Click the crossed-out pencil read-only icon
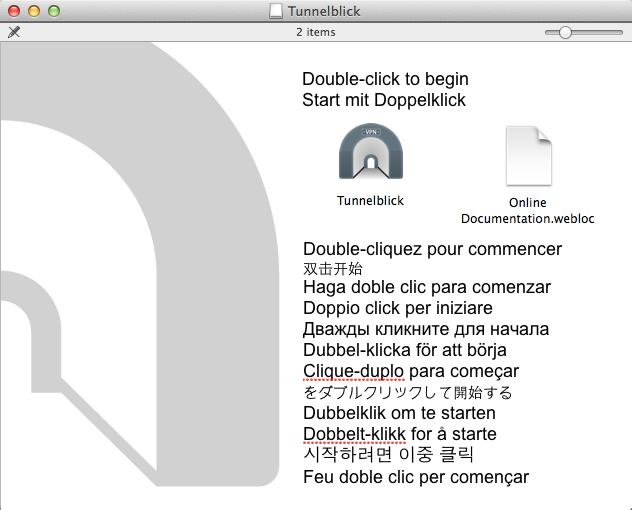This screenshot has width=632, height=510. (14, 32)
